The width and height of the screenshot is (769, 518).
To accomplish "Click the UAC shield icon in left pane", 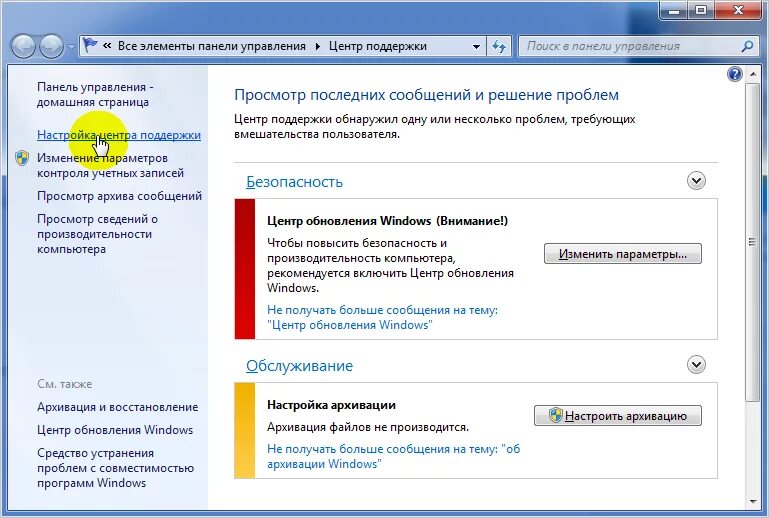I will click(x=22, y=158).
